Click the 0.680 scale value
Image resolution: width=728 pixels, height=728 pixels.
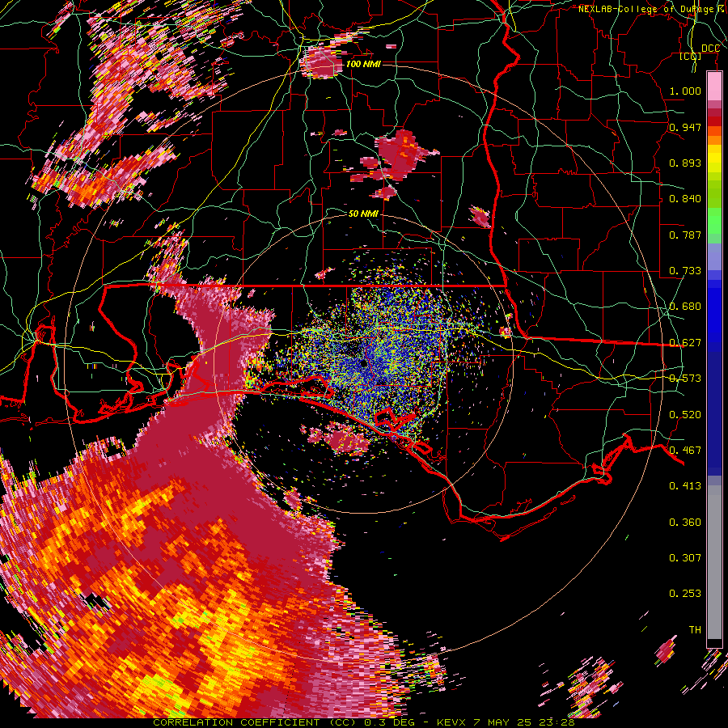coord(685,307)
